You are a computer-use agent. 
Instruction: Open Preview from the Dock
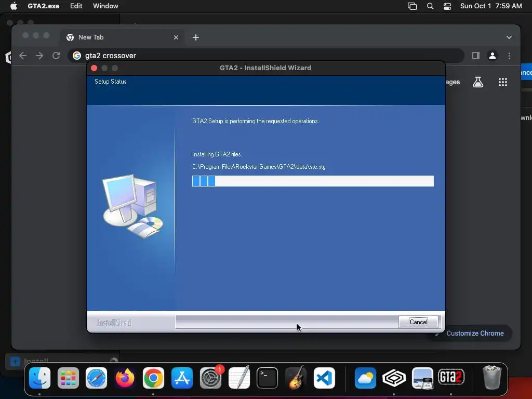422,378
